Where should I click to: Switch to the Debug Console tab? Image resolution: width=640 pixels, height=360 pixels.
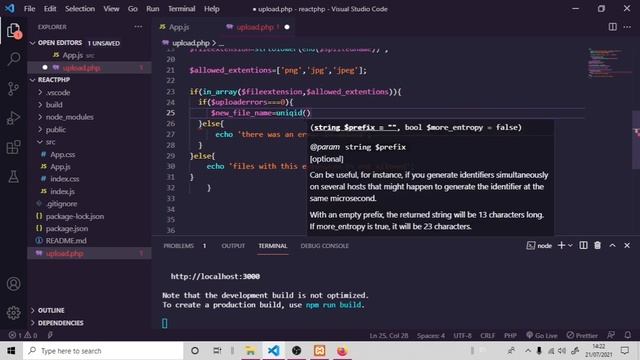324,246
